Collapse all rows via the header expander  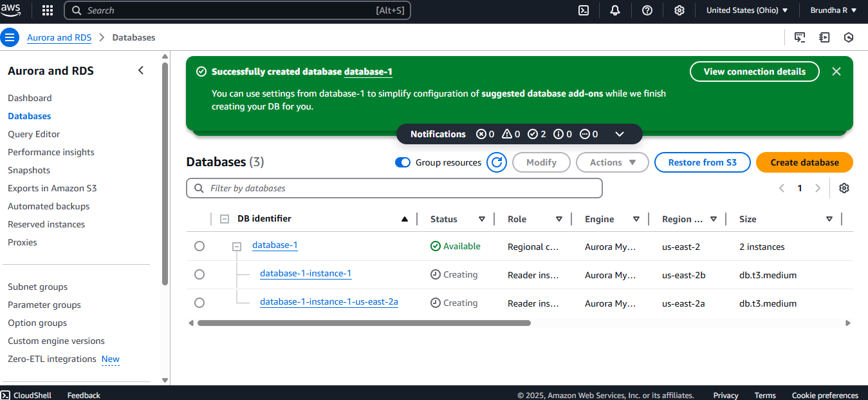[225, 219]
